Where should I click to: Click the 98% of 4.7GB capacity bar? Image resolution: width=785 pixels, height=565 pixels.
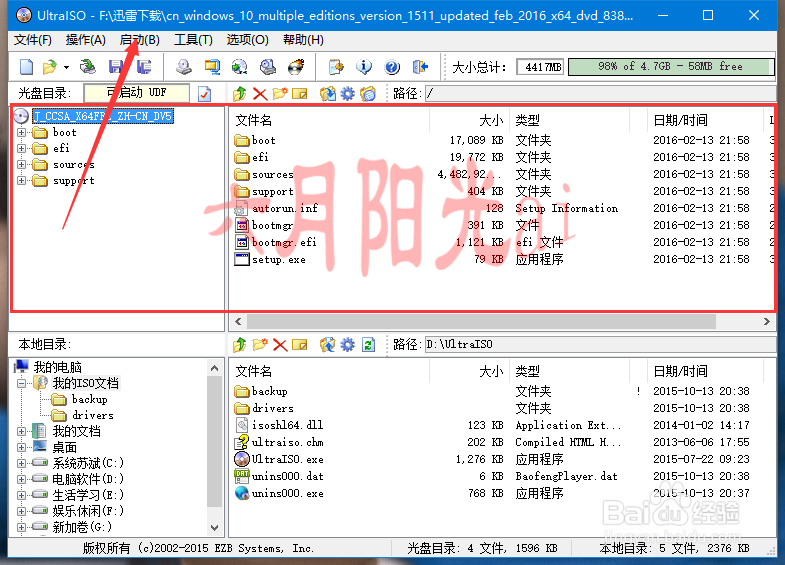click(671, 67)
